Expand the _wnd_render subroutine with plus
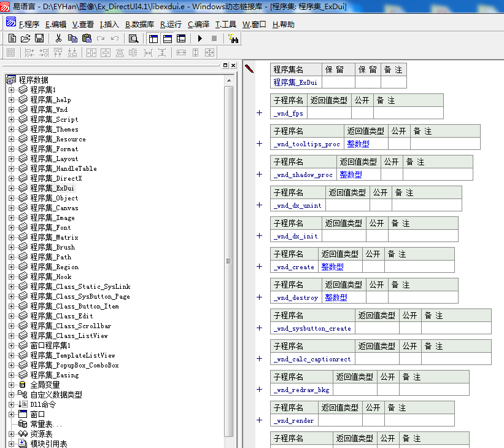 (x=260, y=420)
